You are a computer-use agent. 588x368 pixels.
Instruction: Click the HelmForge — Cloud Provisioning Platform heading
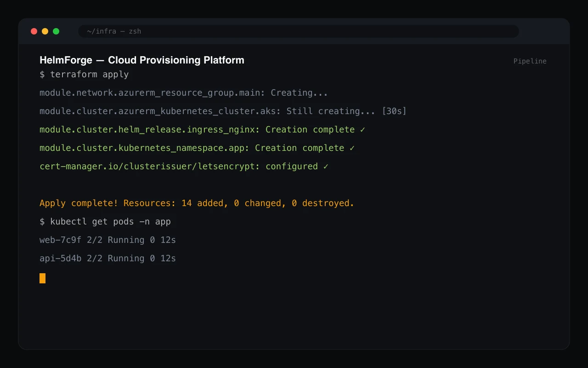142,60
